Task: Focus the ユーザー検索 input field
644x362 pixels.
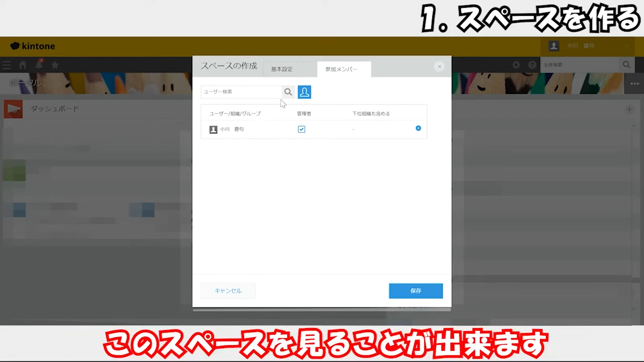Action: [x=241, y=92]
